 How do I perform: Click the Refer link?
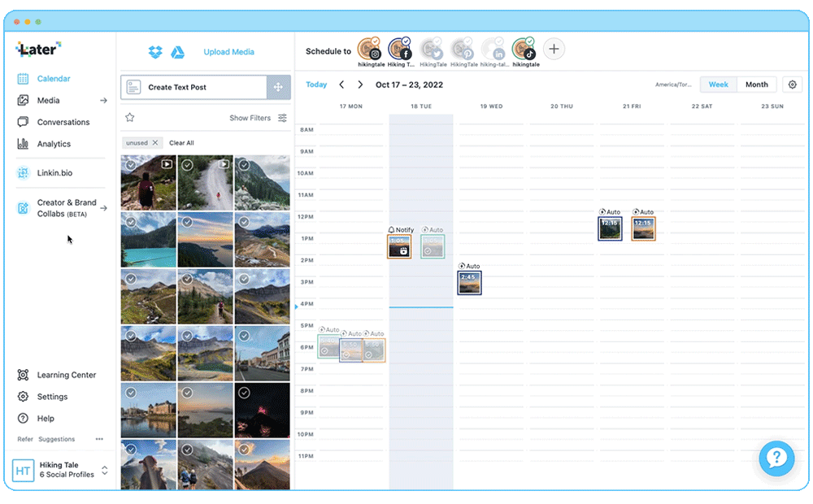click(x=25, y=439)
